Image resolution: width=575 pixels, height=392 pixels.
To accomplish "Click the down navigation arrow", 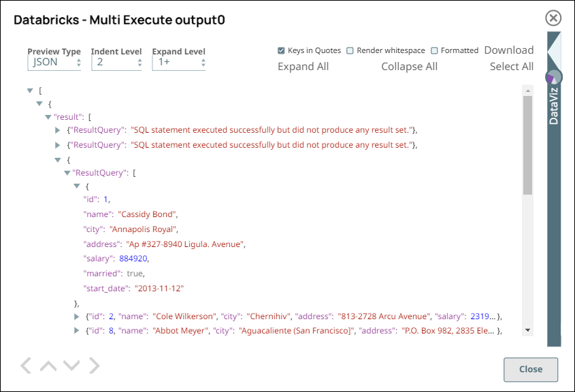I will pos(71,366).
